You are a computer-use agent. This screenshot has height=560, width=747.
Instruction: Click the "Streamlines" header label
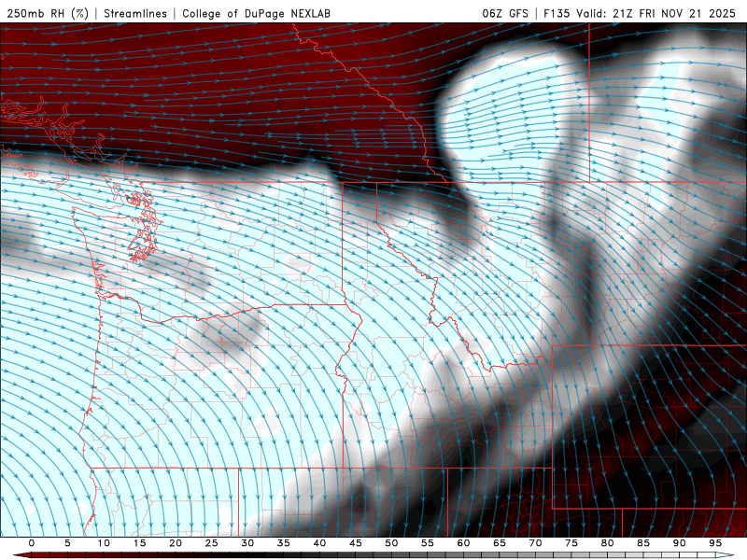(135, 13)
